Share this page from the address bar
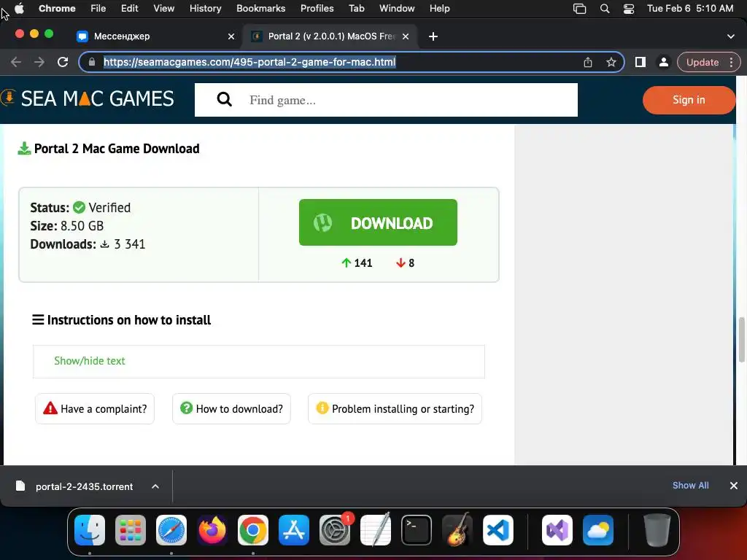 (x=588, y=63)
